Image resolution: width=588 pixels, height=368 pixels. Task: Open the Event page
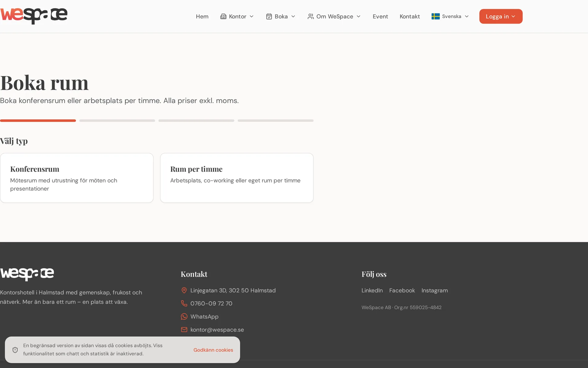380,16
